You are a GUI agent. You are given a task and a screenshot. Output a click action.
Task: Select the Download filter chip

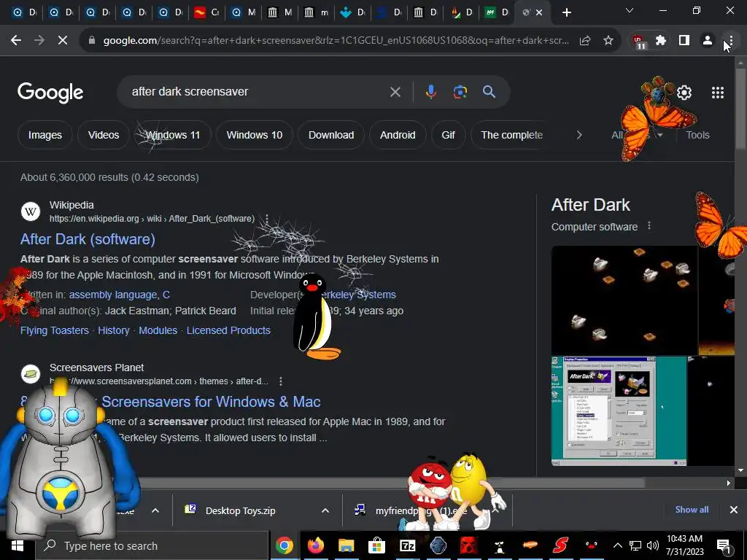[331, 135]
